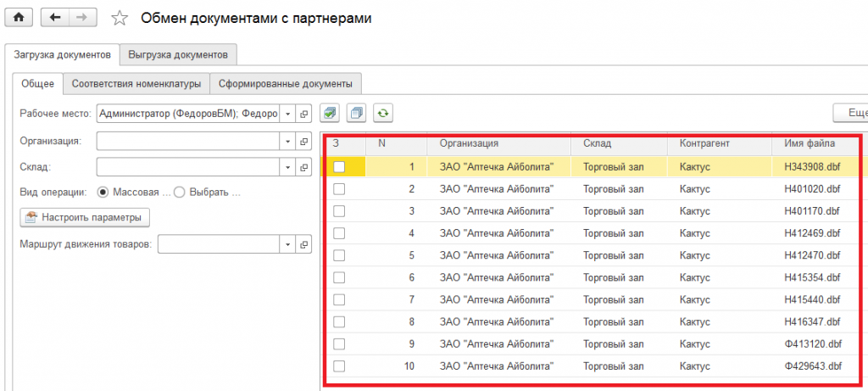Check all rows via green checkmark icon
Image resolution: width=868 pixels, height=391 pixels.
pos(330,113)
